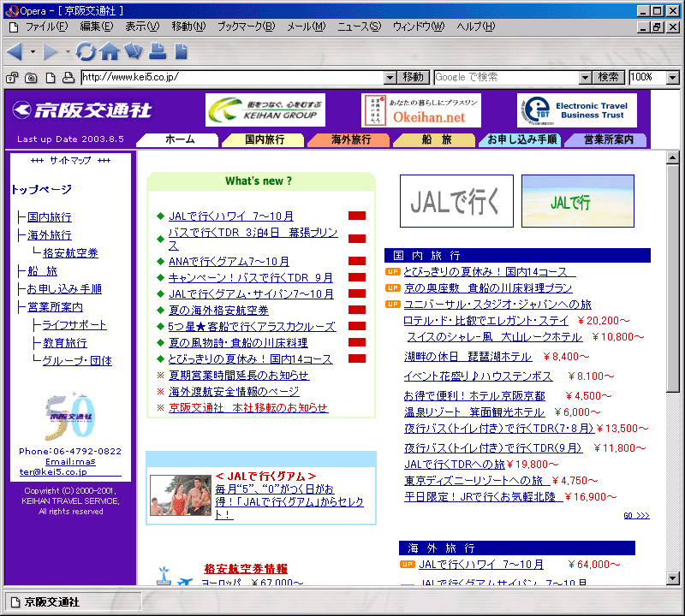Select the 船 旅 navigation tab
The height and width of the screenshot is (616, 685).
tap(435, 139)
